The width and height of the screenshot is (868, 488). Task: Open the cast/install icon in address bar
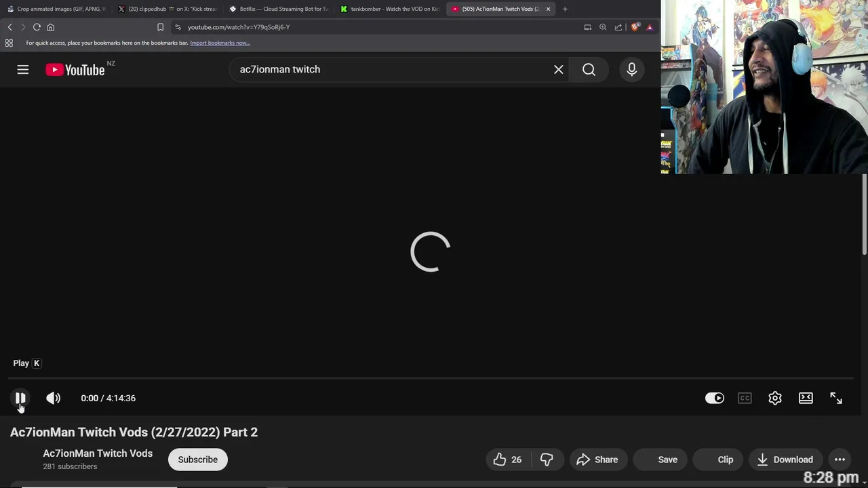[x=587, y=27]
